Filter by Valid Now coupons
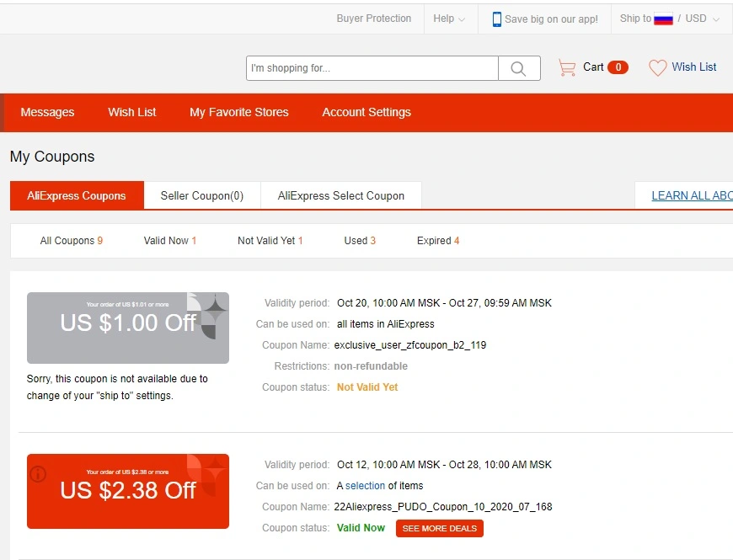Screen dimensions: 733x560 coord(169,241)
